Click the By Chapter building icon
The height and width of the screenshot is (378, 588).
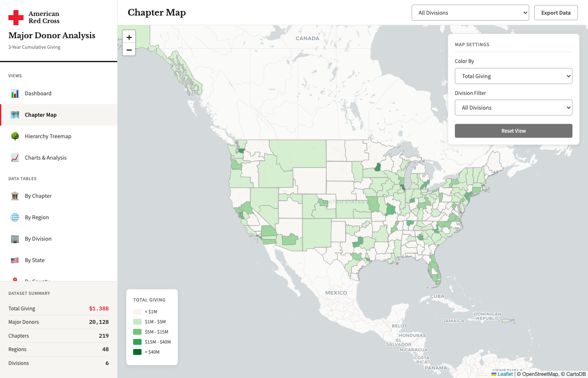click(15, 196)
